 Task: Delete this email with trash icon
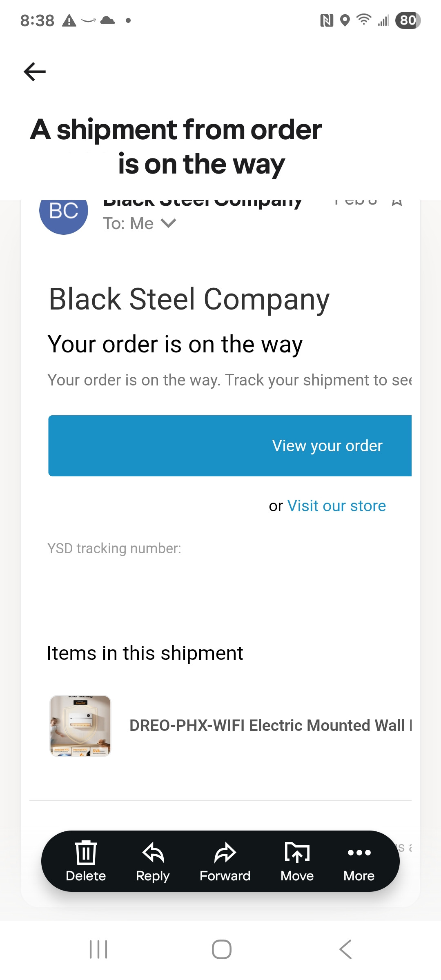click(86, 861)
